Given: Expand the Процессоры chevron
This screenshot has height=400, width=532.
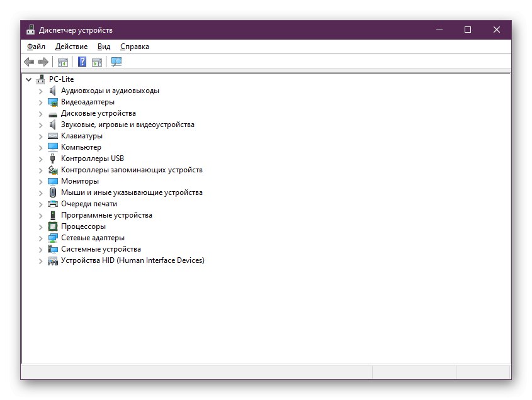Looking at the screenshot, I should tap(41, 227).
